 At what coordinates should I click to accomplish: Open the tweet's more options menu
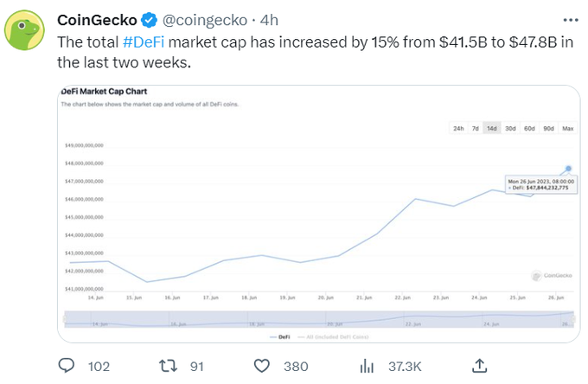pyautogui.click(x=566, y=19)
